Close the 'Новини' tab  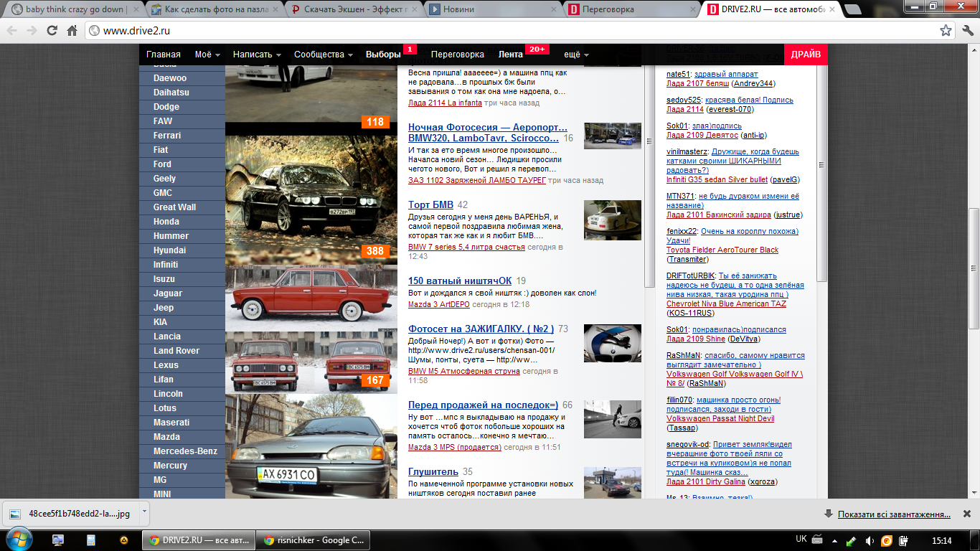point(553,10)
